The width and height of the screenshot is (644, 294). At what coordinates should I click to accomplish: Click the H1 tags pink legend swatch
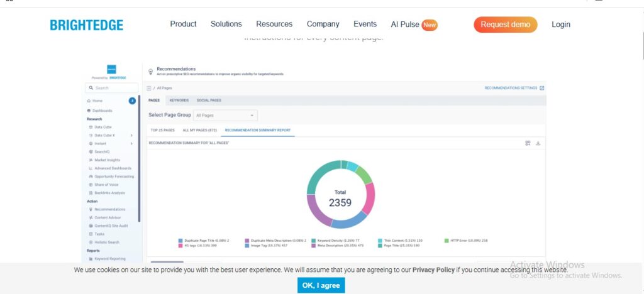180,246
